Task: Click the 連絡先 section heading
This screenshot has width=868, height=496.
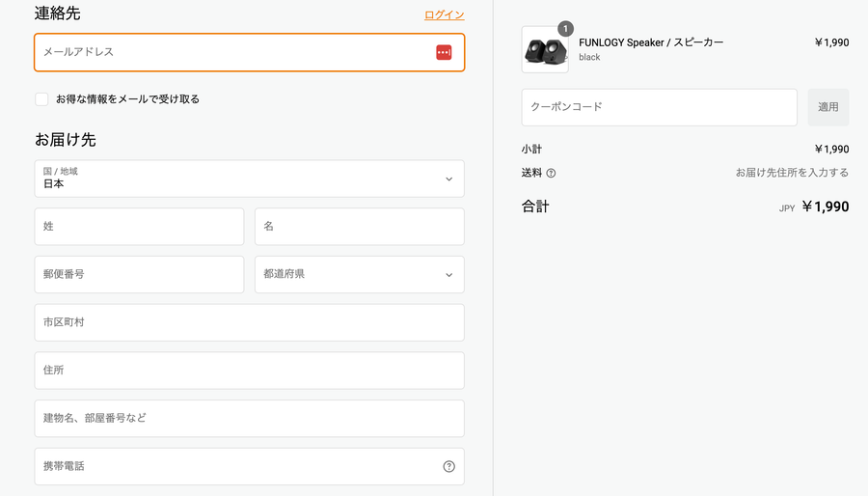Action: [58, 14]
